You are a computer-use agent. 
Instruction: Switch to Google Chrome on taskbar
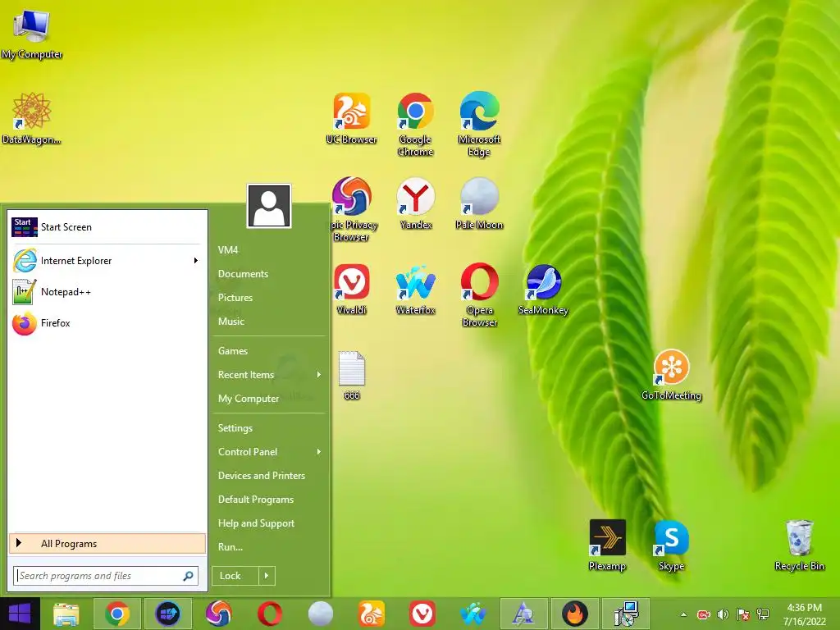coord(117,614)
